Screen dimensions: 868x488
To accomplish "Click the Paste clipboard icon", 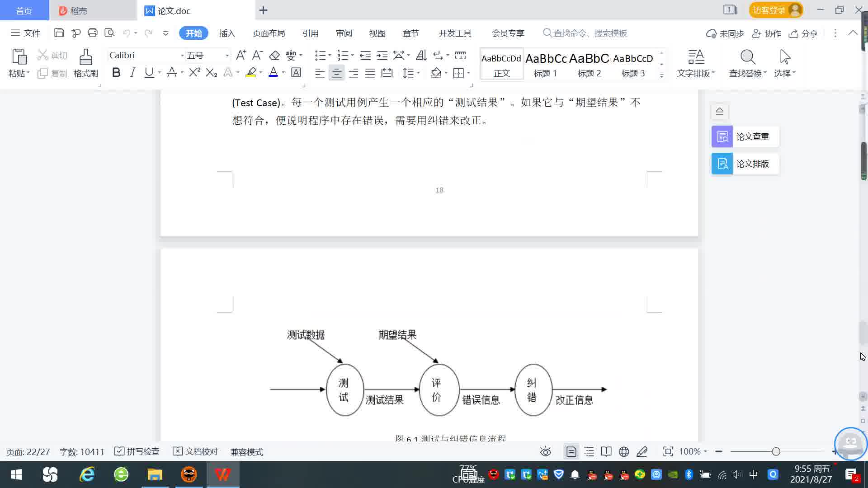I will point(19,57).
